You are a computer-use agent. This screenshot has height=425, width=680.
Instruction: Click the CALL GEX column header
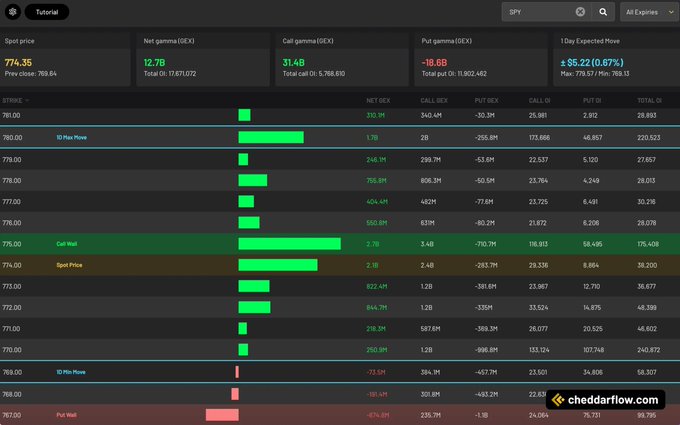click(434, 101)
